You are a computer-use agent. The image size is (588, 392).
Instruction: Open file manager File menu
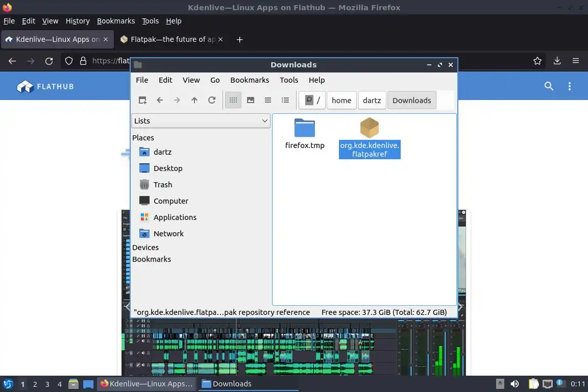(x=142, y=80)
